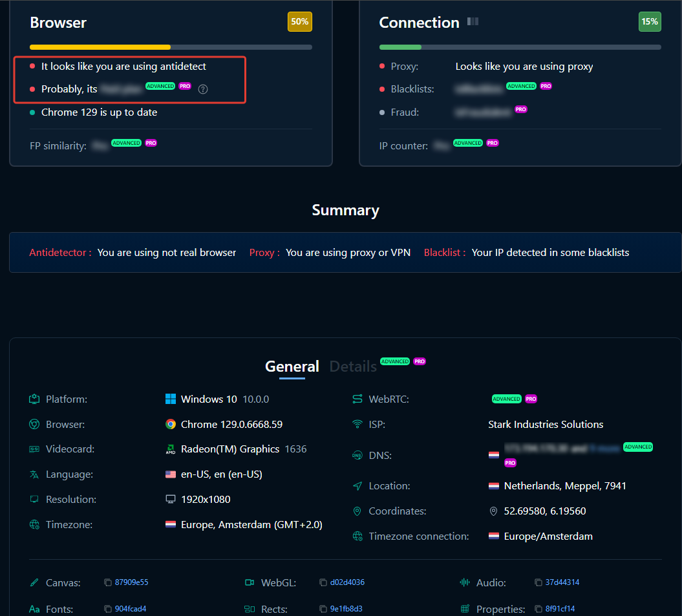Click the copy icon before the Fonts hash

[108, 609]
